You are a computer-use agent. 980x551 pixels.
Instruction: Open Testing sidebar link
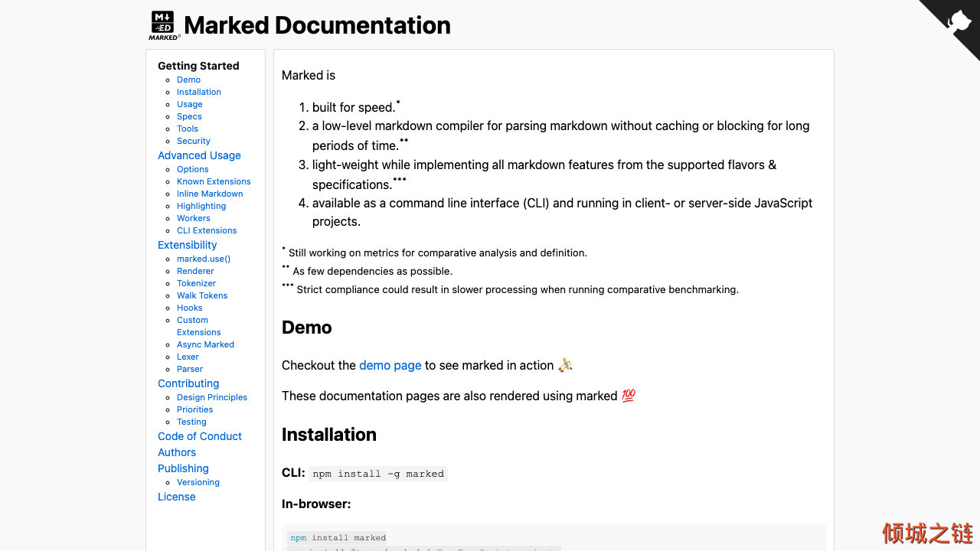[x=191, y=422]
